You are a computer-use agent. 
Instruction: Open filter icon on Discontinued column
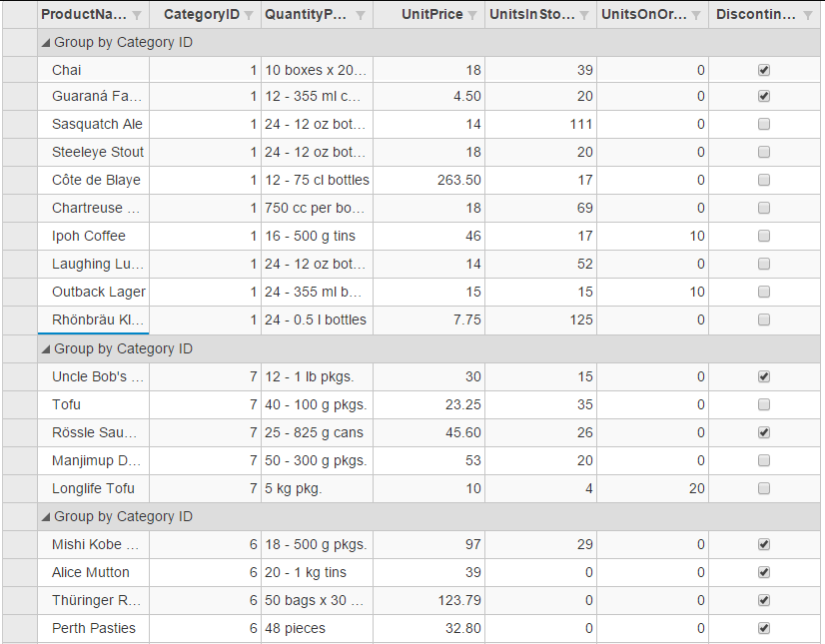[x=808, y=15]
